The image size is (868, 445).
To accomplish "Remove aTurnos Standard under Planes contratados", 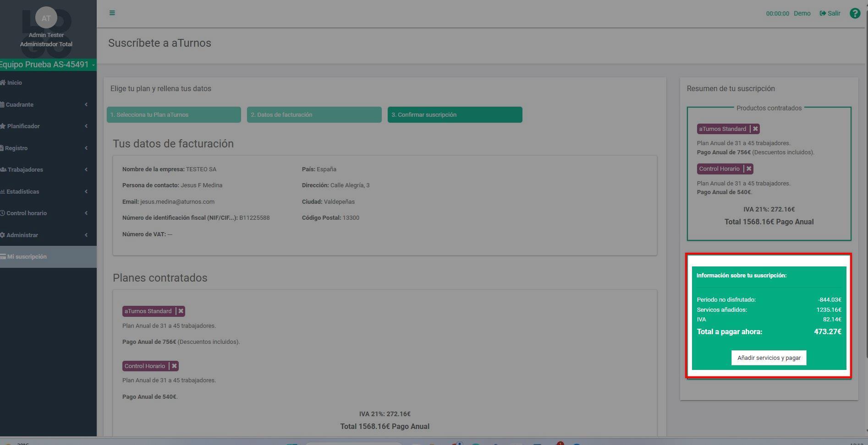I will point(181,311).
